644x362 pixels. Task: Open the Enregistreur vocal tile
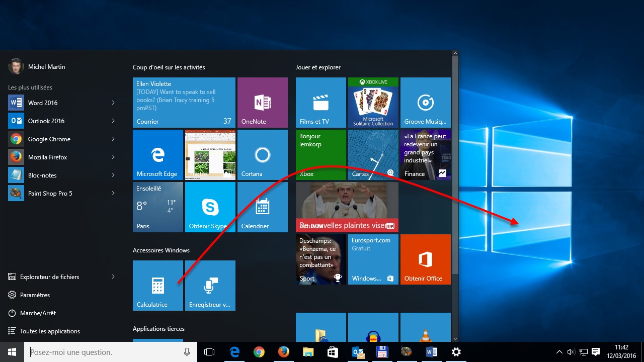pos(210,285)
